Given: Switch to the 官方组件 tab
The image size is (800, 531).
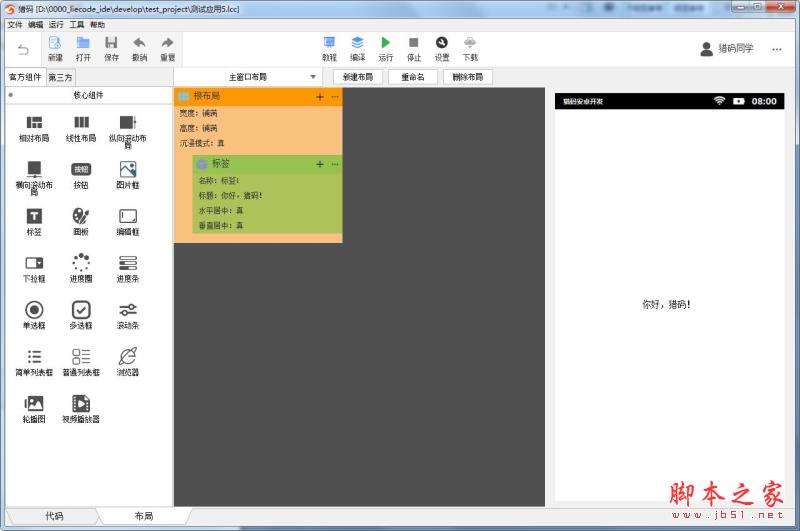Looking at the screenshot, I should pyautogui.click(x=25, y=77).
